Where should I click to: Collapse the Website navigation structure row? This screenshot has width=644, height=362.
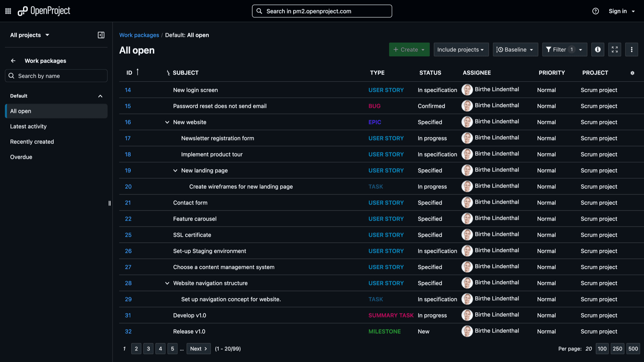pos(167,283)
